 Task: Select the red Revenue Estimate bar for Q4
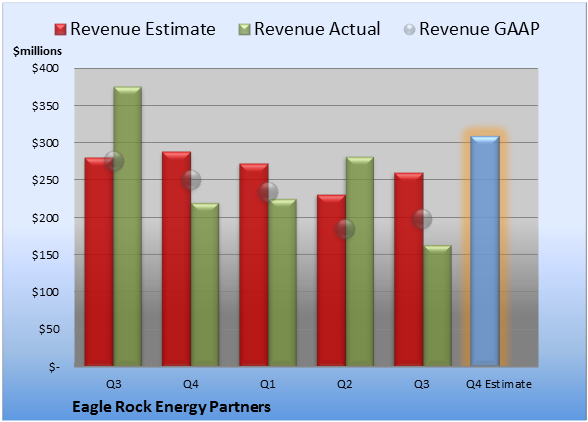176,259
